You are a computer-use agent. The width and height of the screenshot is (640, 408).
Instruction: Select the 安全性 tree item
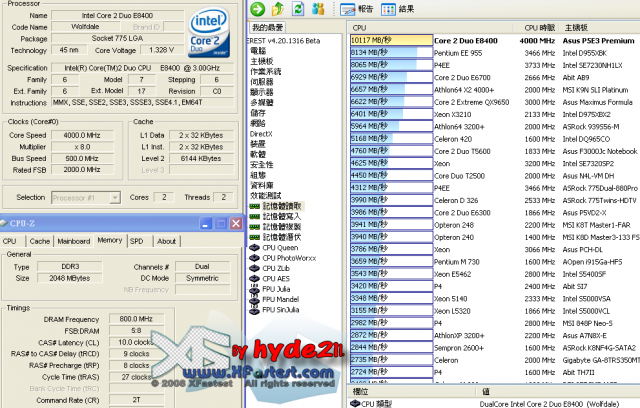262,165
